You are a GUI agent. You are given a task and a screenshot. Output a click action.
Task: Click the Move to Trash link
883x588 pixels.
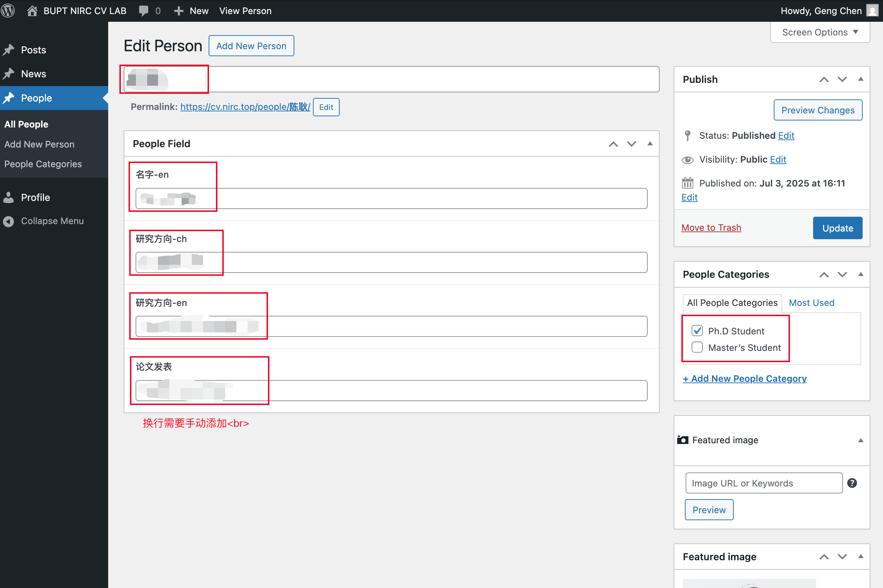coord(711,228)
